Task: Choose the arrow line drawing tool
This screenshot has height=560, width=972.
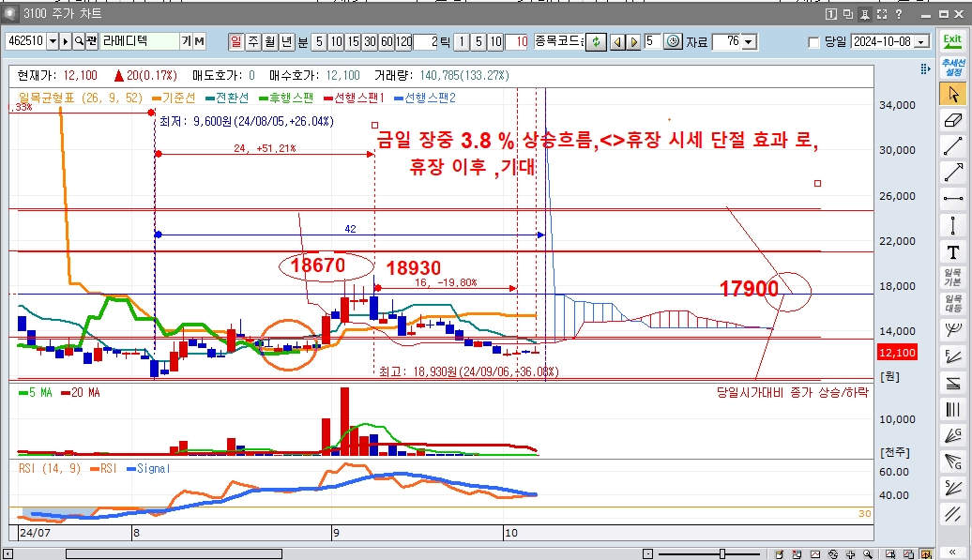Action: (953, 173)
